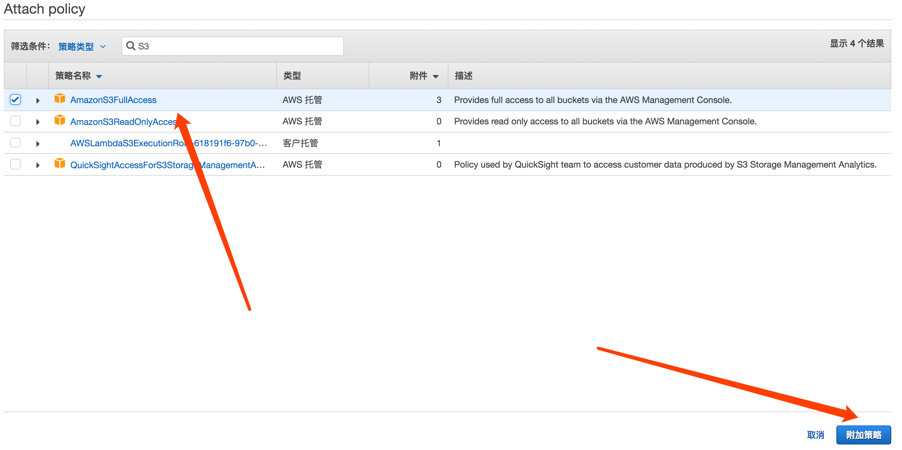Expand the QuickSightAccessForS3 row details
Viewport: 902px width, 450px height.
[x=38, y=165]
